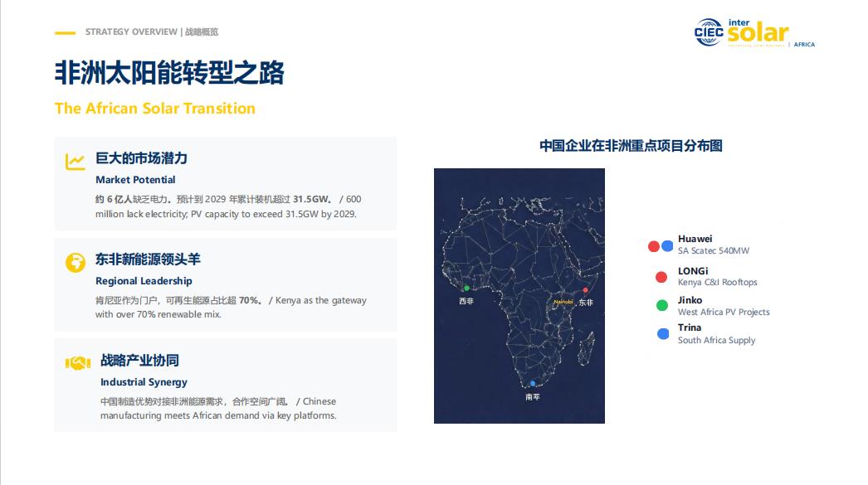The image size is (868, 485).
Task: Click the Market Potential chart icon
Action: 76,162
